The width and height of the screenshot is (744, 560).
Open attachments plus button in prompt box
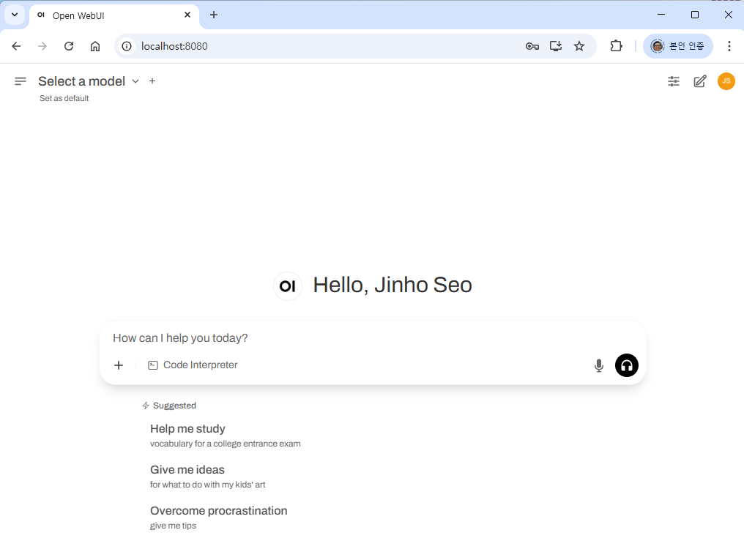[x=119, y=365]
